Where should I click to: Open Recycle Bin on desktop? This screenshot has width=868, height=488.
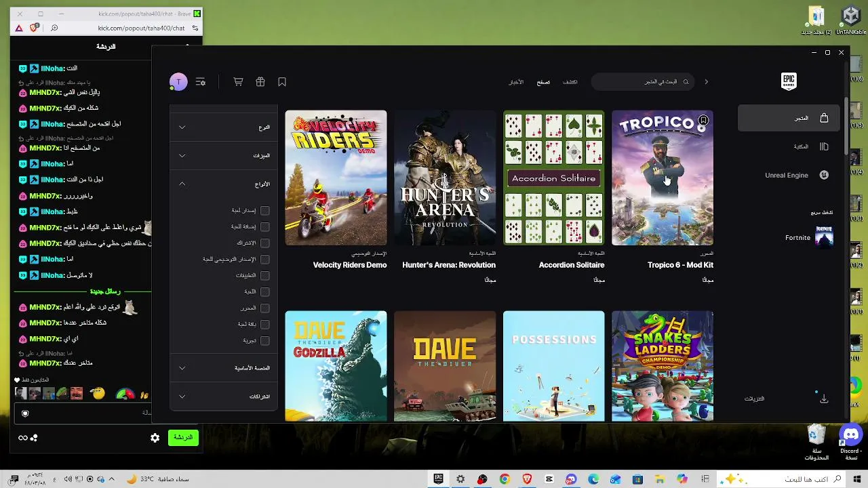coord(816,442)
